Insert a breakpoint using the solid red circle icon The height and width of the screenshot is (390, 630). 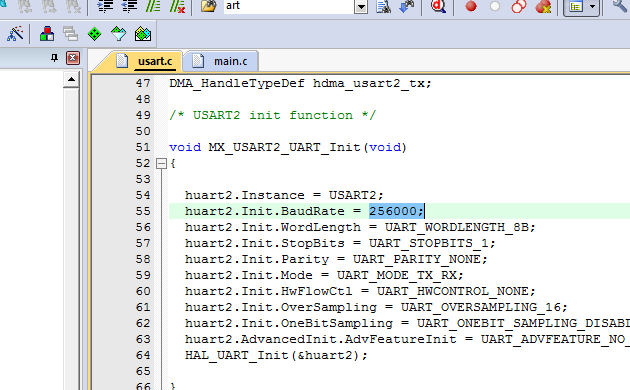tap(471, 6)
